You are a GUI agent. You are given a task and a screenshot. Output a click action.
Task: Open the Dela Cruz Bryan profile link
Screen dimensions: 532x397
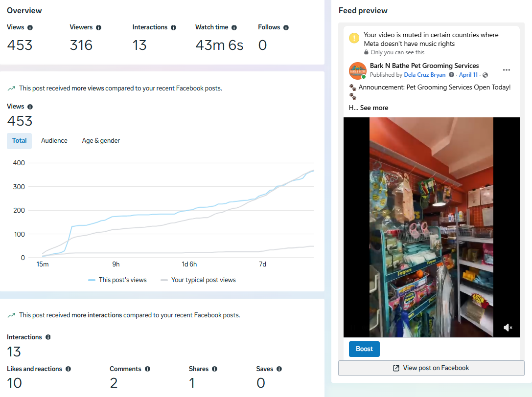point(424,75)
